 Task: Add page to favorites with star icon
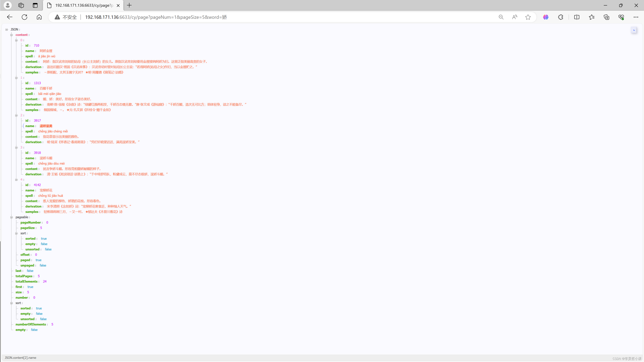click(528, 17)
